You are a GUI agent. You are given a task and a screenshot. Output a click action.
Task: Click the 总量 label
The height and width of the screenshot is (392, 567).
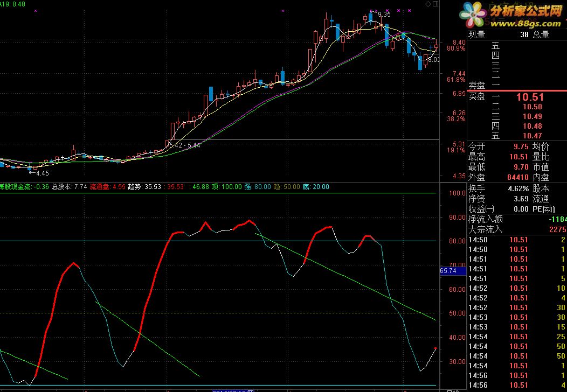pos(541,34)
